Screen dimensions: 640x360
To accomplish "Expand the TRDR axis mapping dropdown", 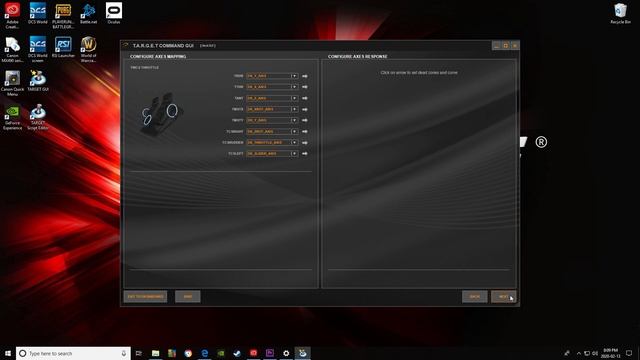I will coord(294,76).
